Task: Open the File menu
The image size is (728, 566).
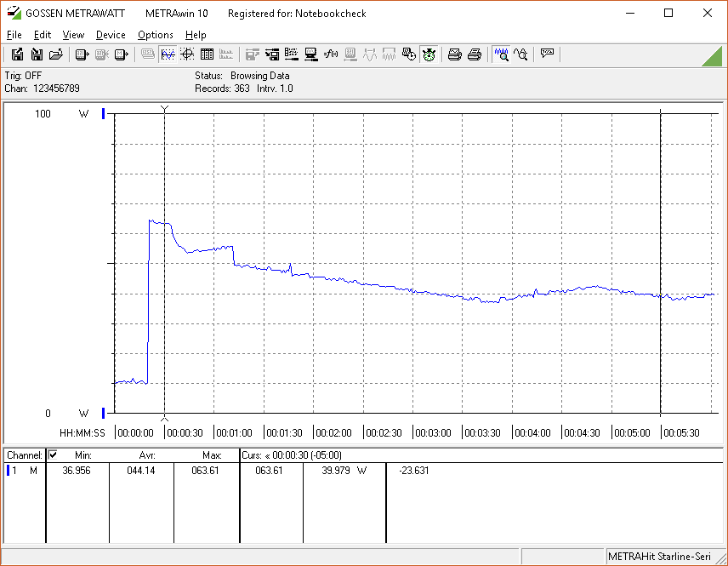Action: click(x=14, y=35)
